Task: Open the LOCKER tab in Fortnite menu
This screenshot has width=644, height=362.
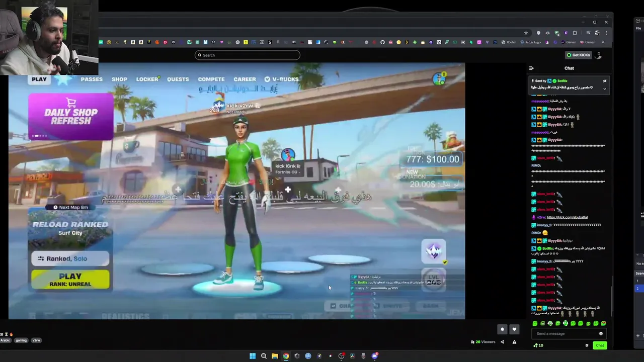Action: click(147, 79)
